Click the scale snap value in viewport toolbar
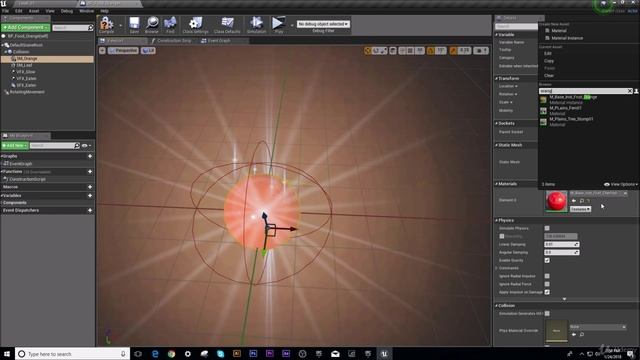 [x=464, y=51]
